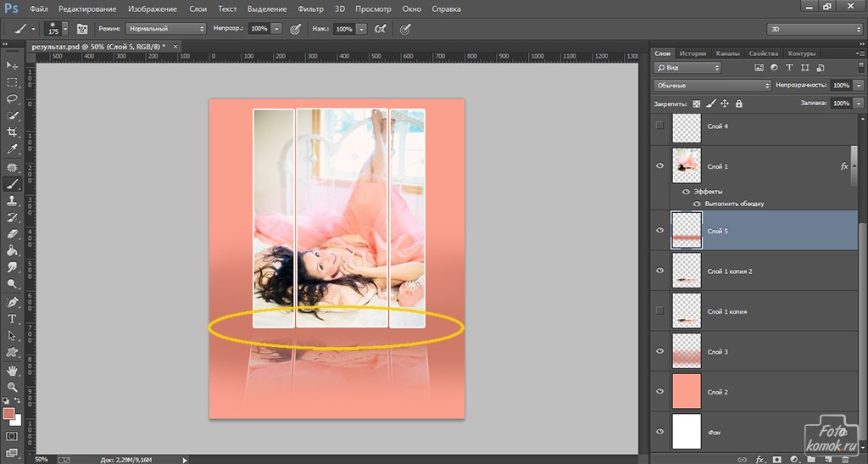Viewport: 868px width, 464px height.
Task: Open the brush Режим dropdown Нормальный
Action: [165, 28]
